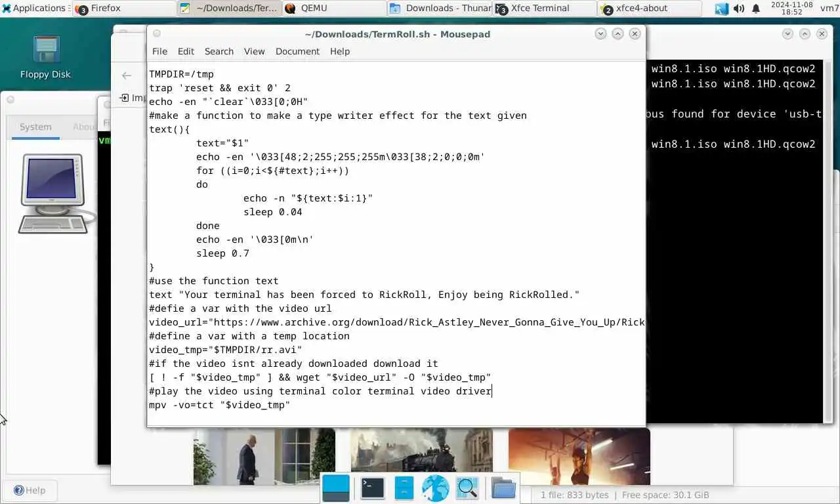Launch the web browser globe icon in dock
The height and width of the screenshot is (504, 840).
[x=435, y=488]
